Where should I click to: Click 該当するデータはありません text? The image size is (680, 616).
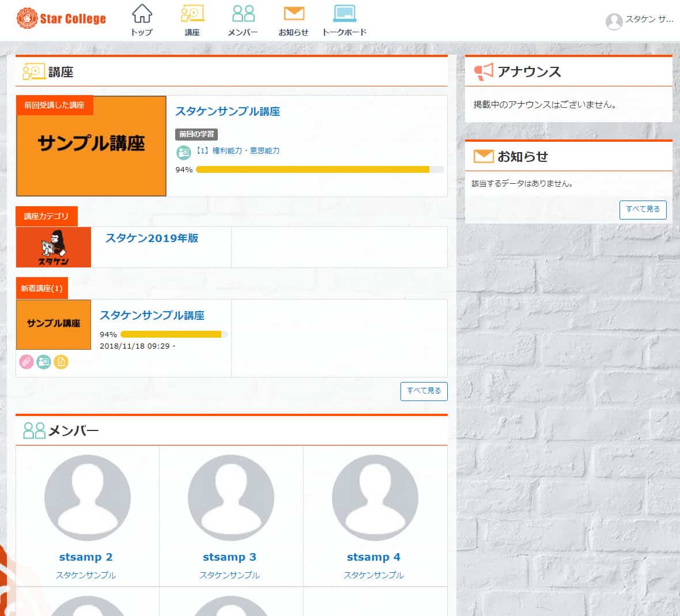tap(522, 183)
